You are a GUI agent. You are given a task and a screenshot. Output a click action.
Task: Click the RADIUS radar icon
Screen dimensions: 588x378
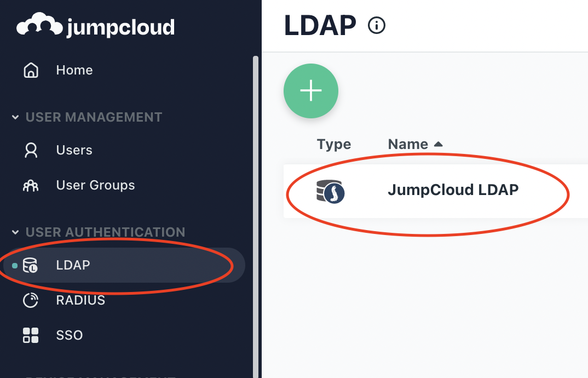click(x=30, y=300)
